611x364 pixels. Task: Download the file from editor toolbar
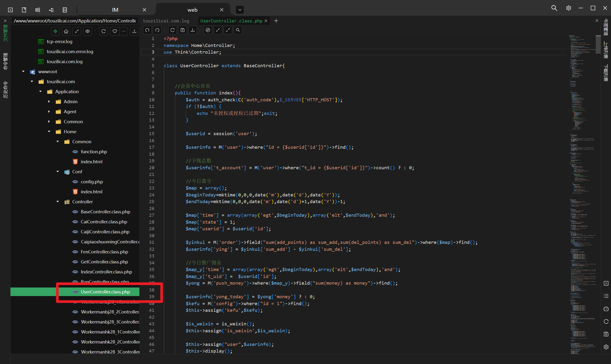tap(193, 30)
